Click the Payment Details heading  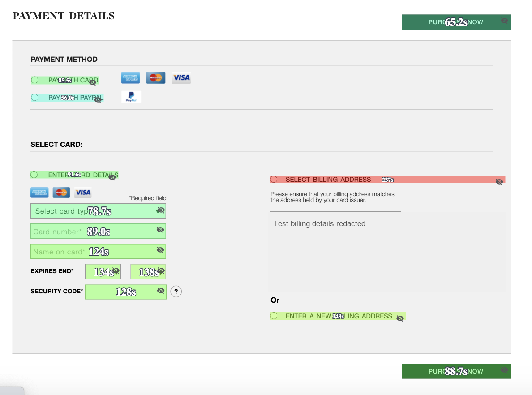64,16
